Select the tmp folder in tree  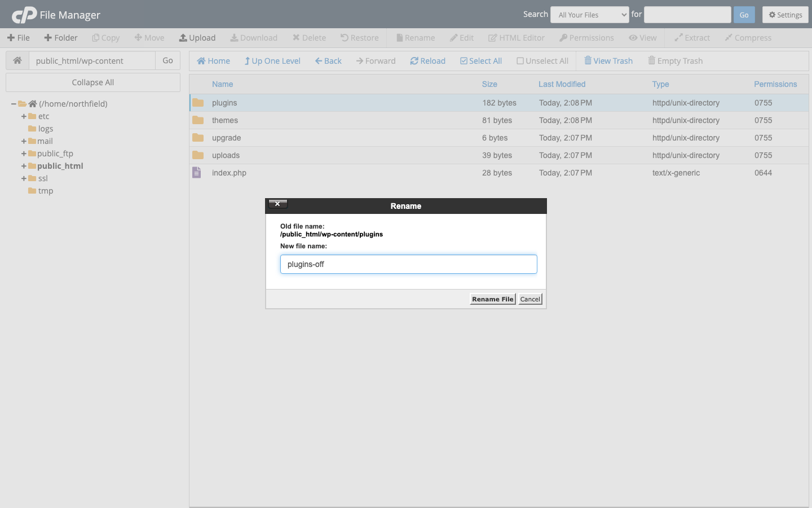point(41,191)
